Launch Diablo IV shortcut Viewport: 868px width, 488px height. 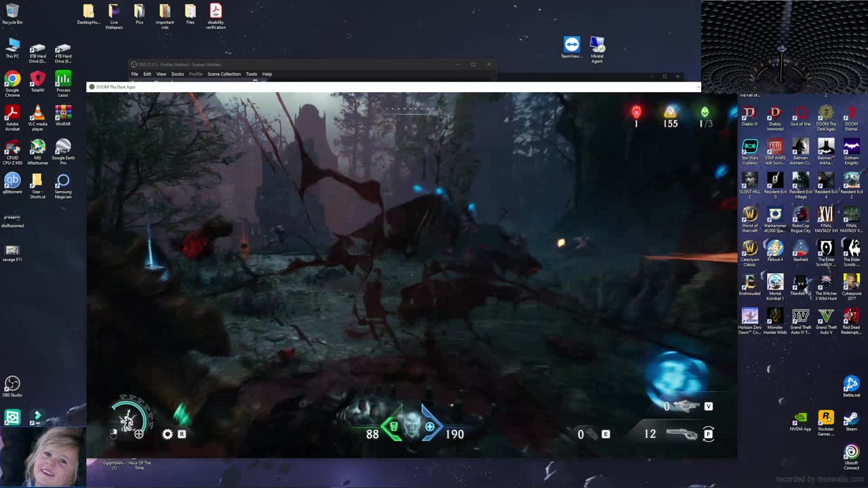[749, 116]
